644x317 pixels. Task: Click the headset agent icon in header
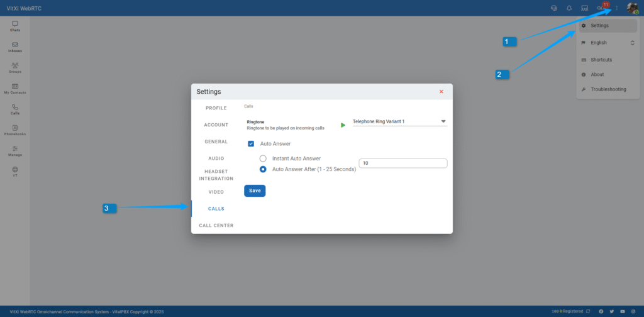coord(553,8)
